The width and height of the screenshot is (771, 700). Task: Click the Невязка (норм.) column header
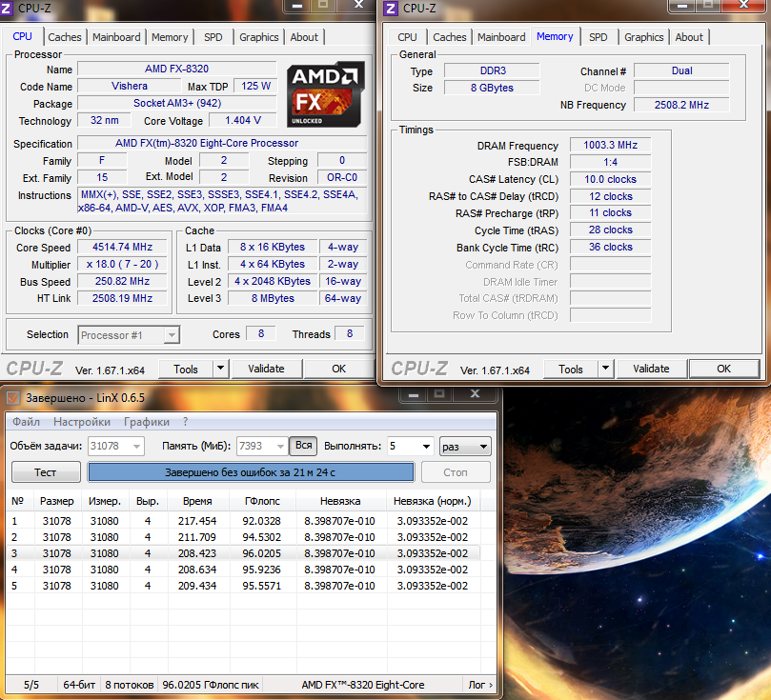pos(433,501)
